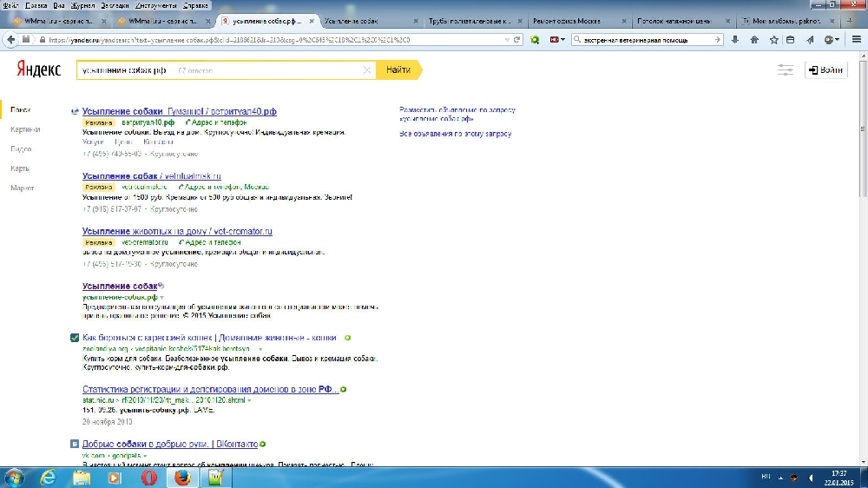Expand the smiley face toolbar dropdown

pos(837,40)
